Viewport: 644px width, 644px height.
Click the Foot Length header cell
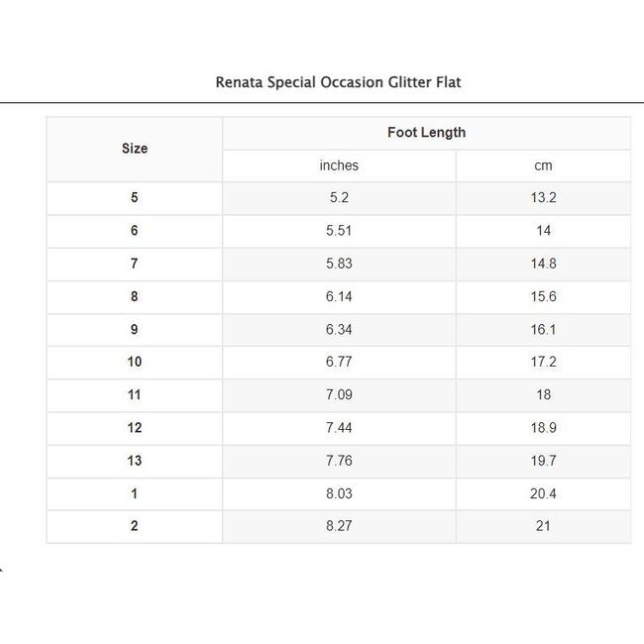click(x=426, y=133)
